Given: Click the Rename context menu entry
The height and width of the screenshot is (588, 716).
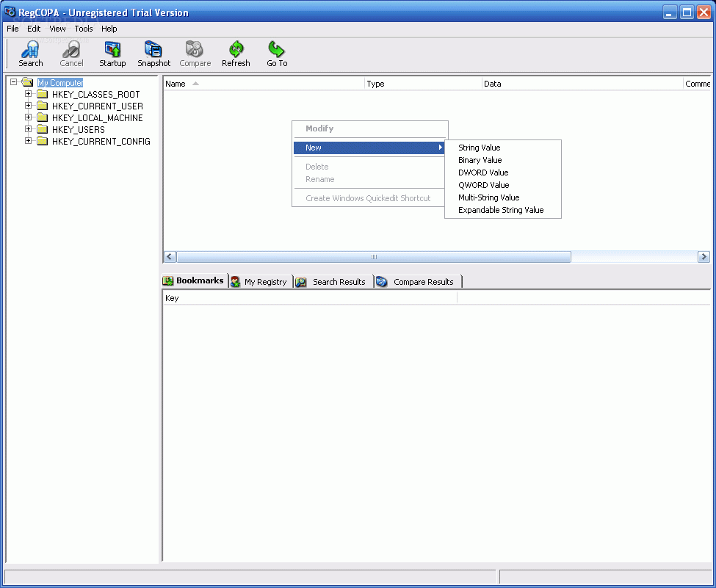Looking at the screenshot, I should 370,179.
